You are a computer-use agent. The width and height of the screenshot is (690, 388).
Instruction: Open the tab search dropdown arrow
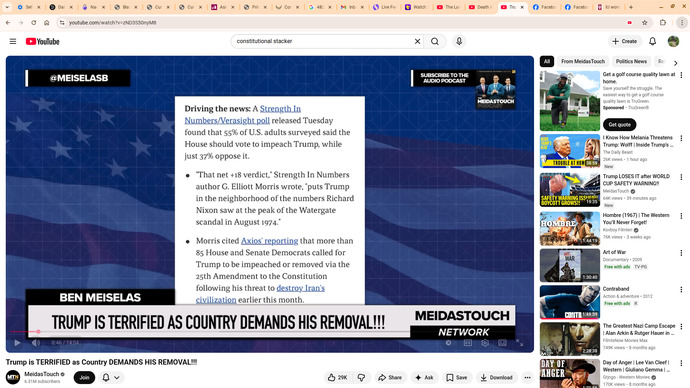7,7
